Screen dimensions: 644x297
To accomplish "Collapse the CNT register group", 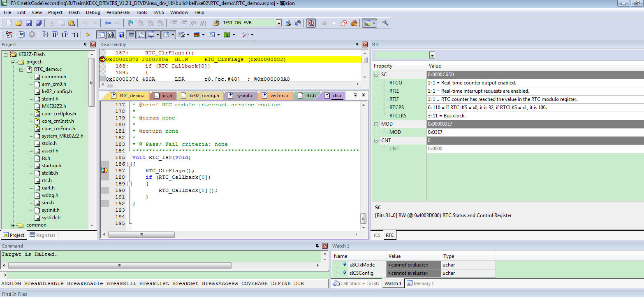I will pyautogui.click(x=376, y=140).
